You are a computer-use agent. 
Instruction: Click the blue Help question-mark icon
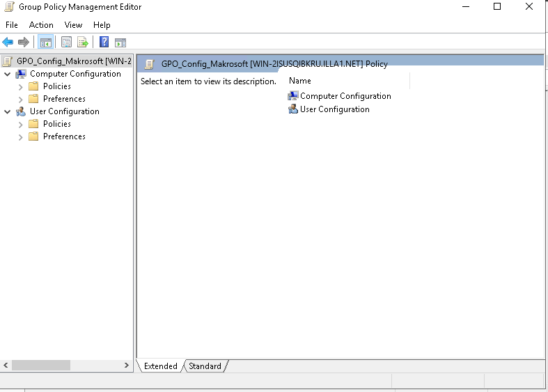click(x=104, y=42)
